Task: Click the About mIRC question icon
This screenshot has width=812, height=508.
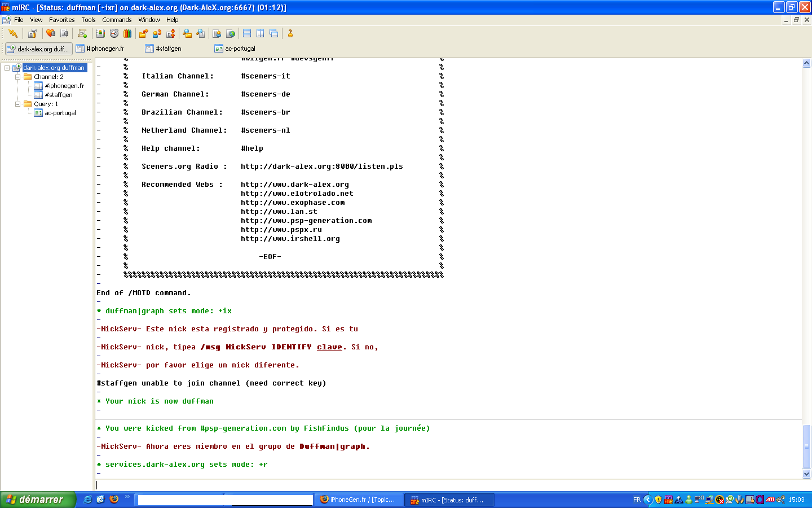Action: (290, 33)
